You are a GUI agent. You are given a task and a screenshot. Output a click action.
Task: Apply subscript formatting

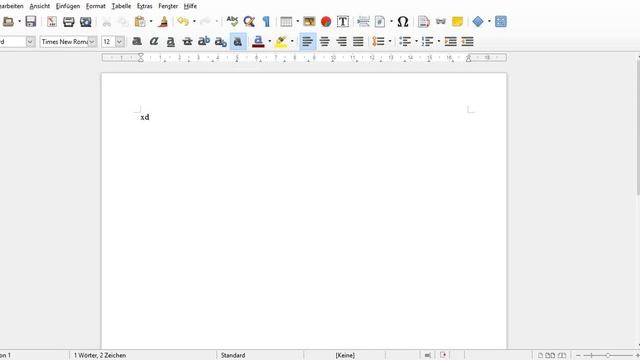click(x=221, y=41)
